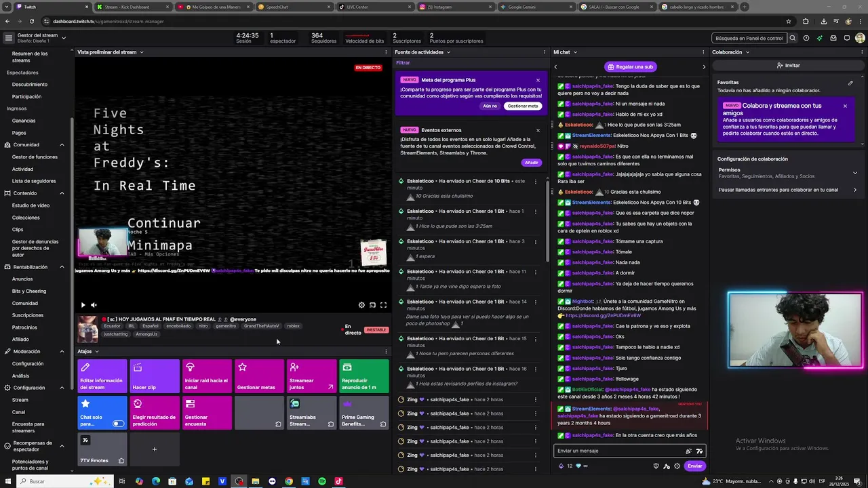Bookmark this page with the star icon
This screenshot has width=868, height=488.
pyautogui.click(x=789, y=21)
